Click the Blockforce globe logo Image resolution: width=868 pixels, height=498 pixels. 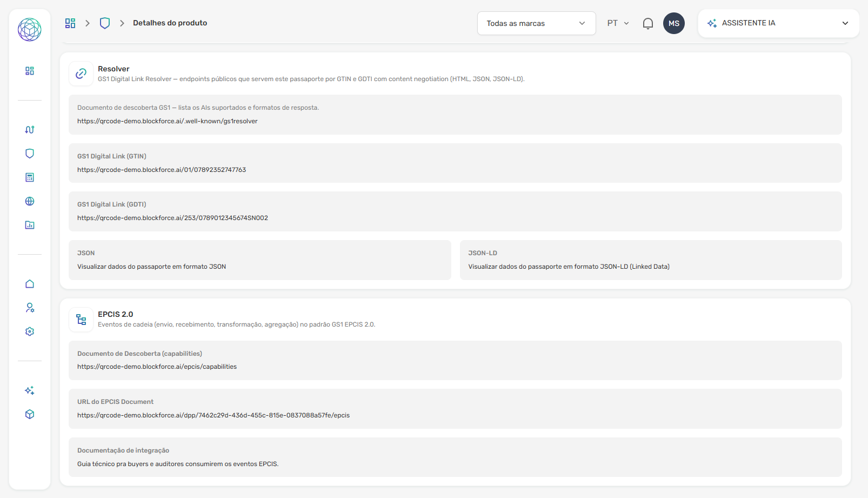tap(29, 29)
